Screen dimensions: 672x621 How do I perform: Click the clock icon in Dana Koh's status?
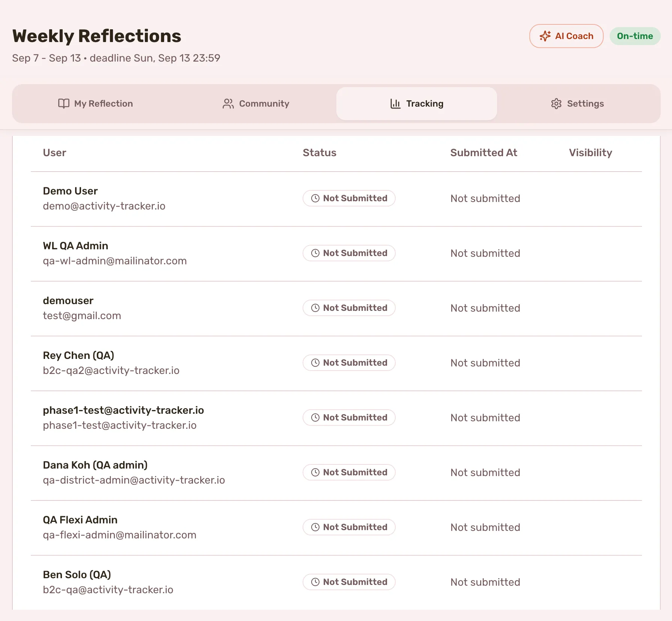[315, 472]
